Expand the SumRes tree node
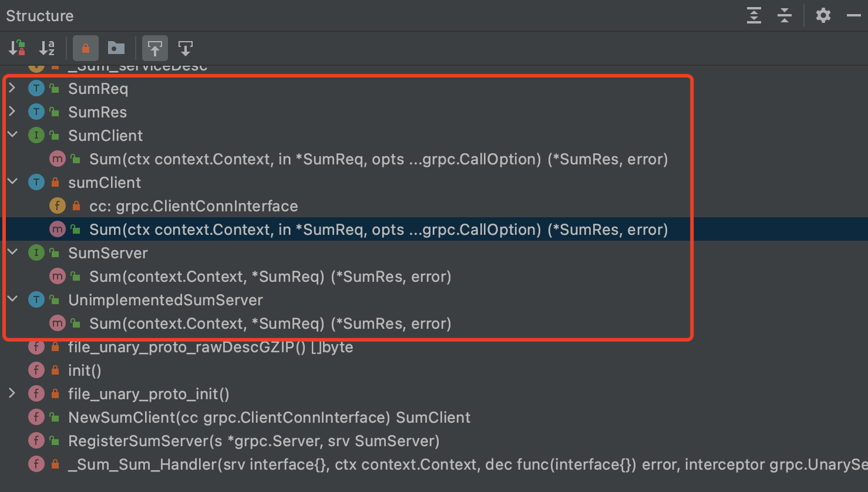The width and height of the screenshot is (868, 492). pos(12,112)
